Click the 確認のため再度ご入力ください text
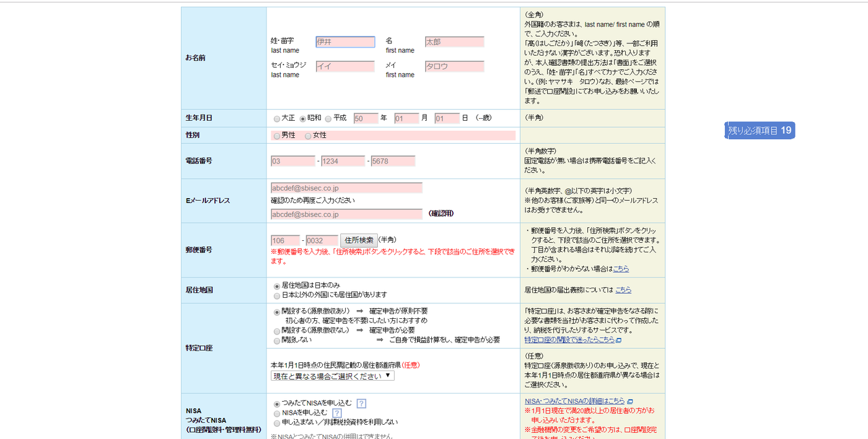 click(x=313, y=200)
